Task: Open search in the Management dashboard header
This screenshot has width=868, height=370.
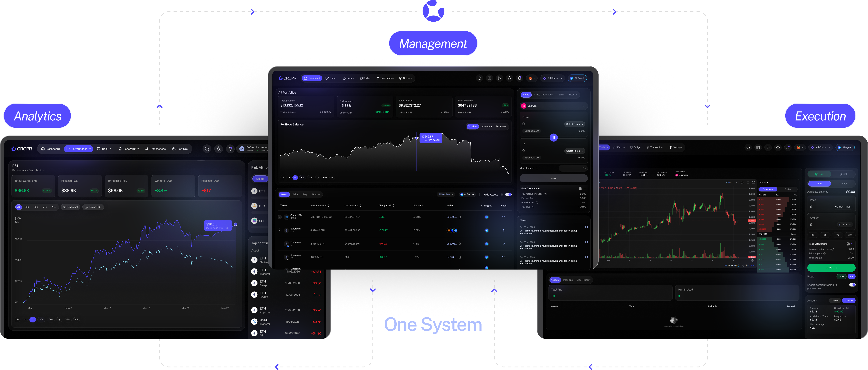Action: [x=479, y=78]
